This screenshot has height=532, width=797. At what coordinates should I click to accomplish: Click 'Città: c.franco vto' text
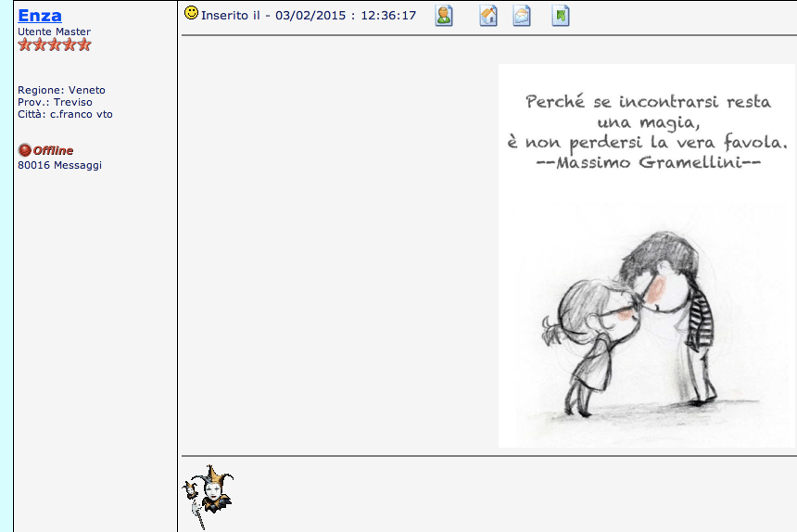pos(65,114)
